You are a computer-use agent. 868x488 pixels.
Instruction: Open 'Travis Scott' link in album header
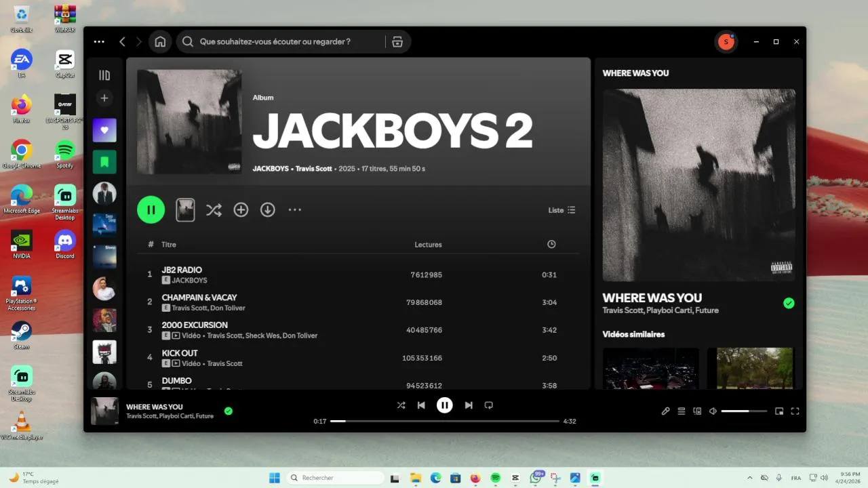click(314, 168)
